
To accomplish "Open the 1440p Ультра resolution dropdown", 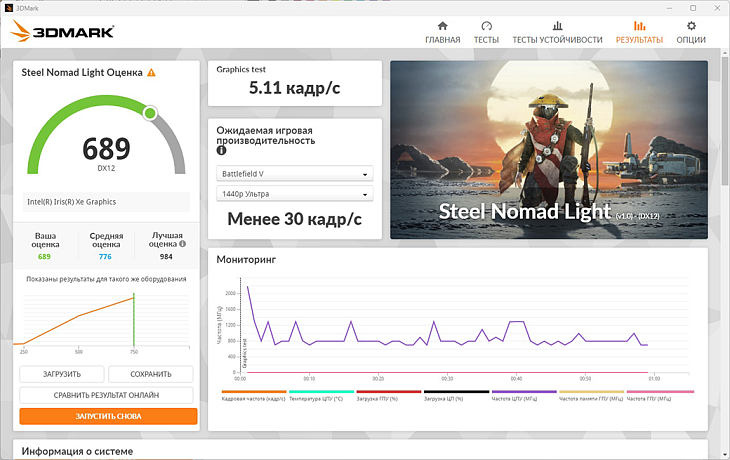I will pos(294,194).
